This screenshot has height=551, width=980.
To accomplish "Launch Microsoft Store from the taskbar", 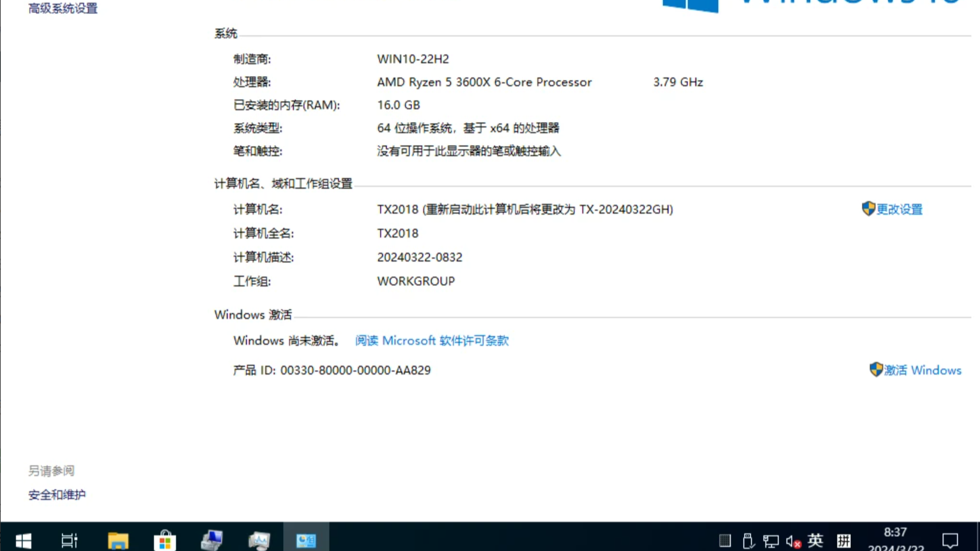I will click(164, 540).
